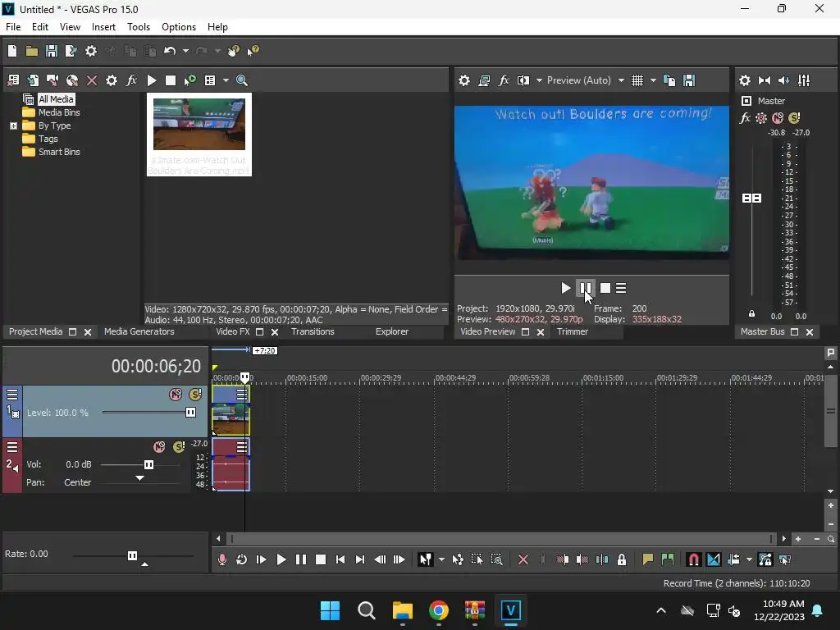Lock Master fader channels padlock
840x630 pixels.
pos(751,314)
